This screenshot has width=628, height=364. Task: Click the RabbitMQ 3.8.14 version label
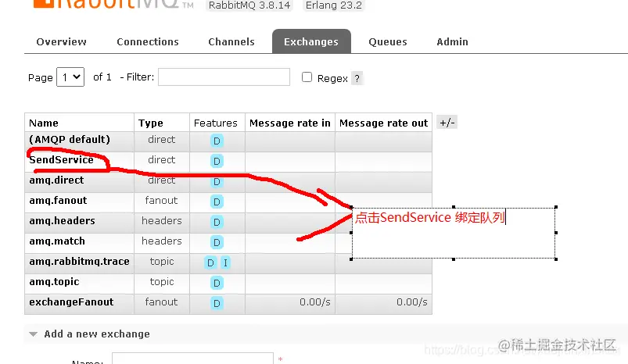point(249,5)
